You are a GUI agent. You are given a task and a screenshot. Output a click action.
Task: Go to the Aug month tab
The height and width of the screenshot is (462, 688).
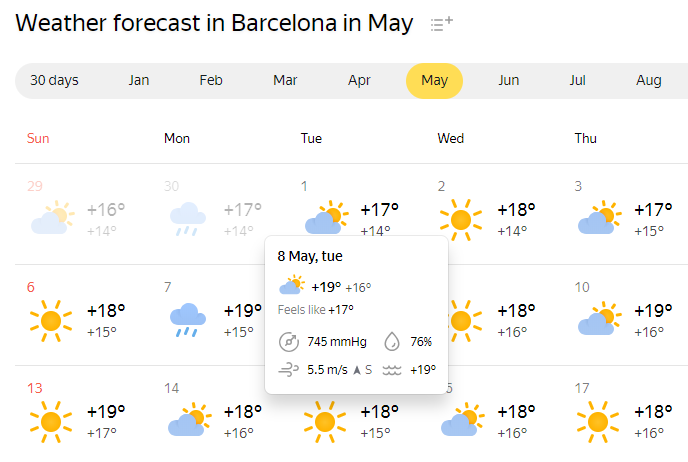point(648,81)
